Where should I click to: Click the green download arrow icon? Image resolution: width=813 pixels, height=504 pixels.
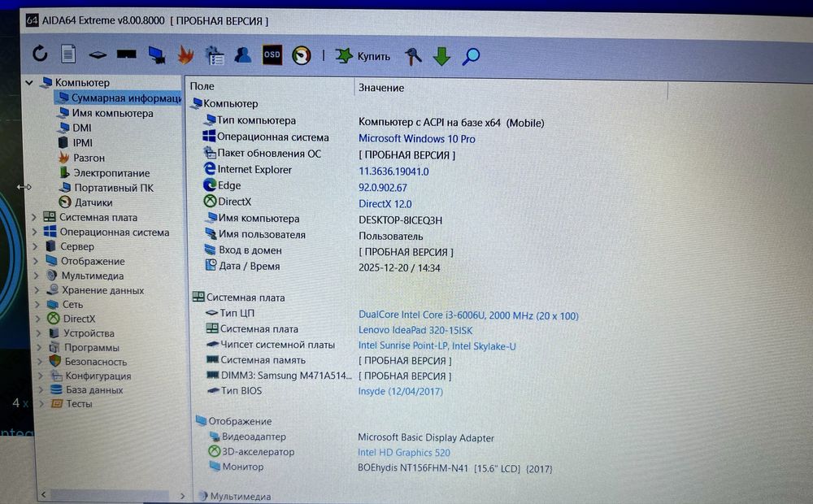coord(441,56)
